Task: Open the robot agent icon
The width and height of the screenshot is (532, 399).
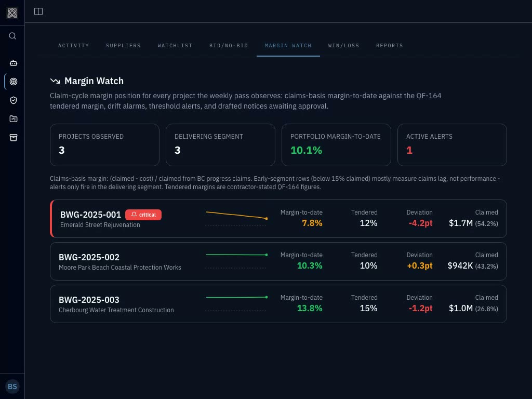Action: click(13, 63)
